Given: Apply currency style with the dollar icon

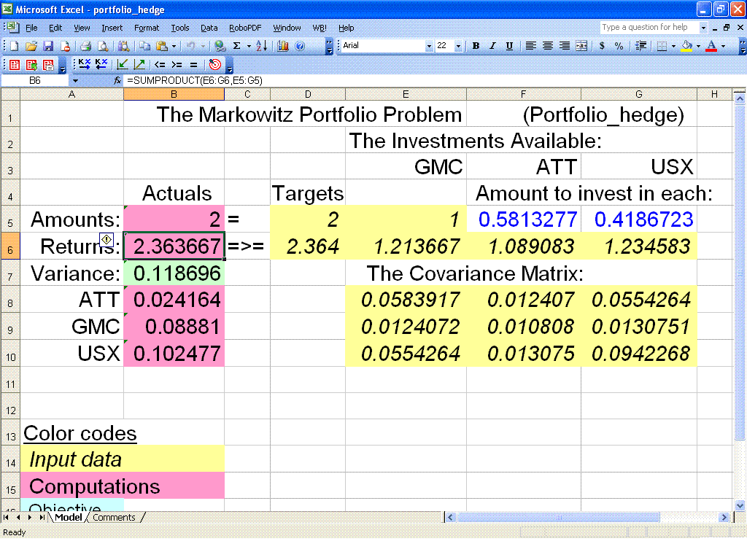Looking at the screenshot, I should pyautogui.click(x=602, y=46).
